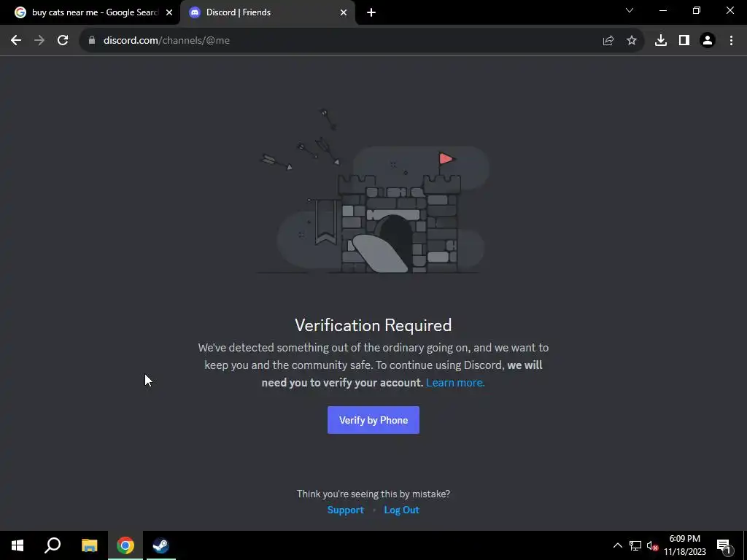This screenshot has height=560, width=747.
Task: Click the Chrome taskbar icon
Action: pos(125,545)
